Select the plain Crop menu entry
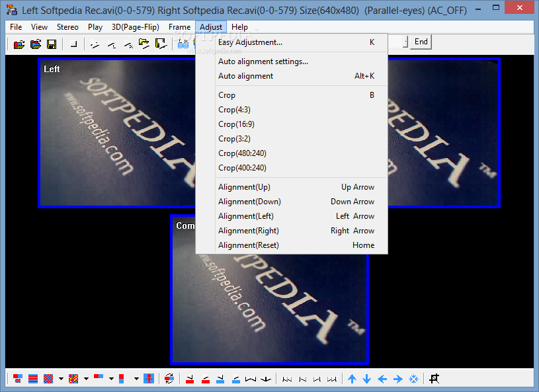The image size is (539, 392). [x=292, y=95]
